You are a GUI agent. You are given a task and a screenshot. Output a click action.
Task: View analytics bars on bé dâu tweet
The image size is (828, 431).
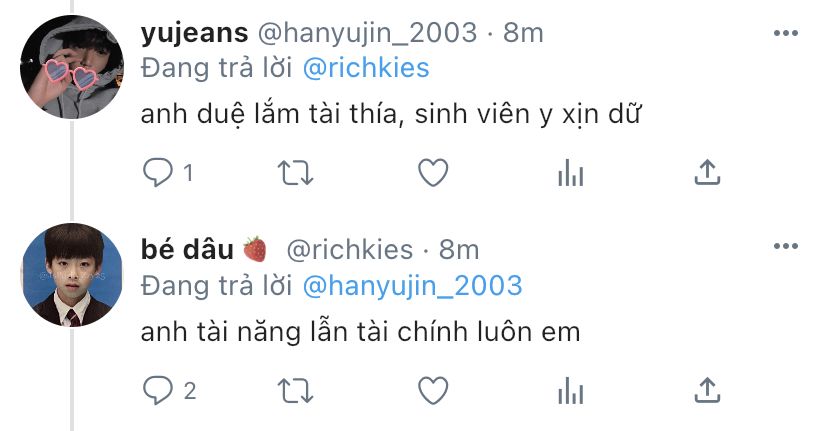pyautogui.click(x=571, y=391)
